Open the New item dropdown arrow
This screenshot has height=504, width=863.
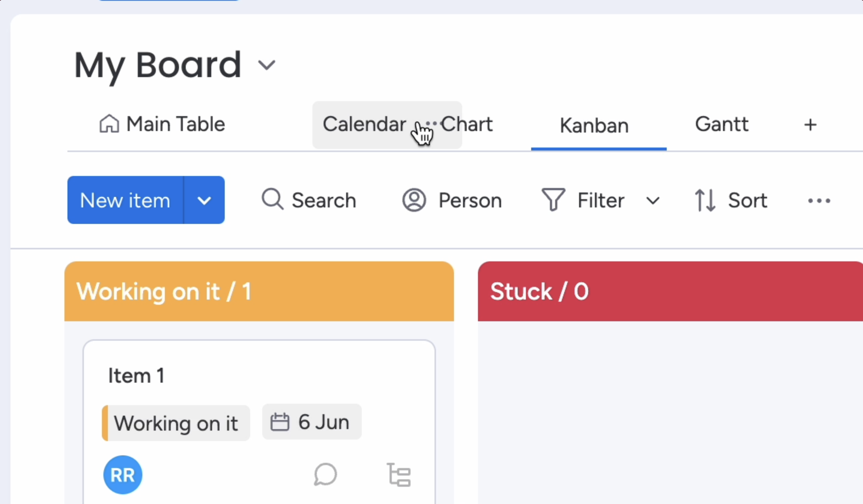(204, 200)
